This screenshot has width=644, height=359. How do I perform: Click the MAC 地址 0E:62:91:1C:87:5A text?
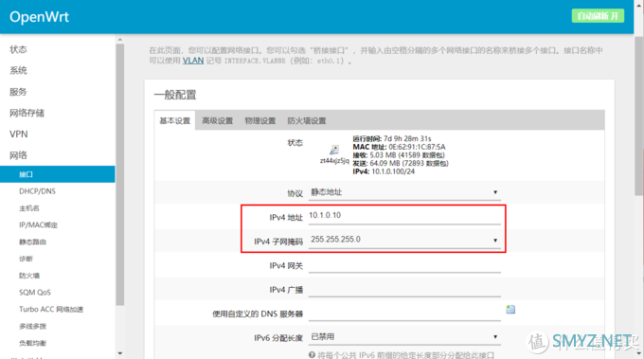(399, 147)
